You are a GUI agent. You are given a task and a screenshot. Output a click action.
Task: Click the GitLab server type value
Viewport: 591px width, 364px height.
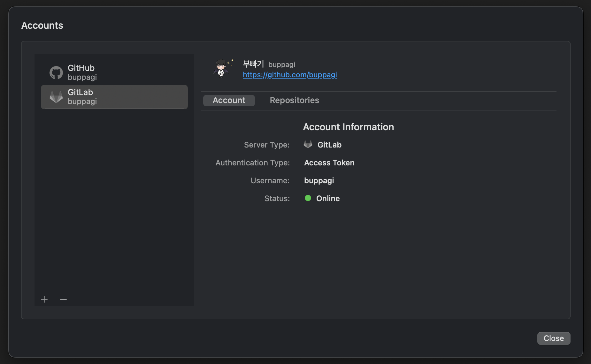click(x=329, y=145)
